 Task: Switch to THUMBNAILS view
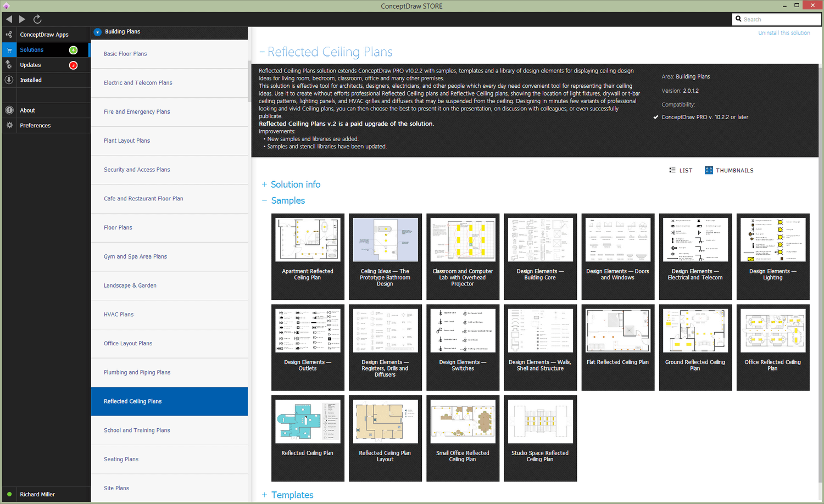coord(730,170)
